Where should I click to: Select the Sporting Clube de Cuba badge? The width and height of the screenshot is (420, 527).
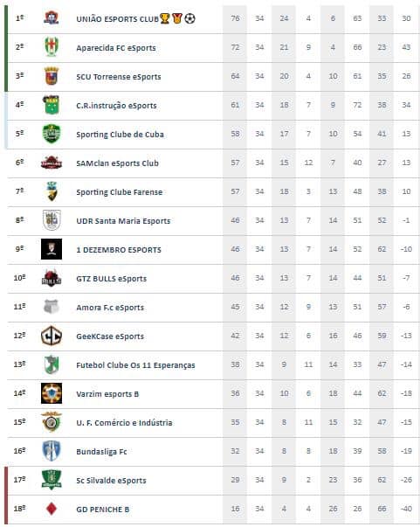[52, 134]
